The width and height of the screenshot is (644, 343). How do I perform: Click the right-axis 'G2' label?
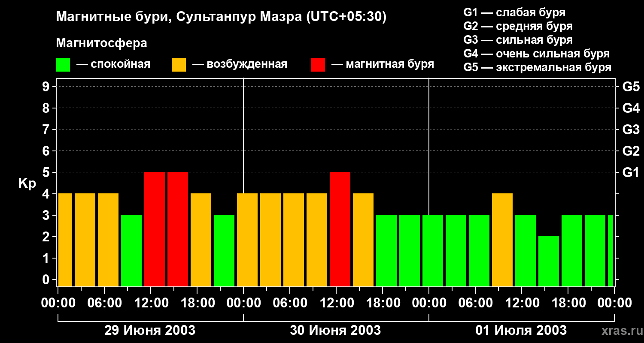point(631,151)
